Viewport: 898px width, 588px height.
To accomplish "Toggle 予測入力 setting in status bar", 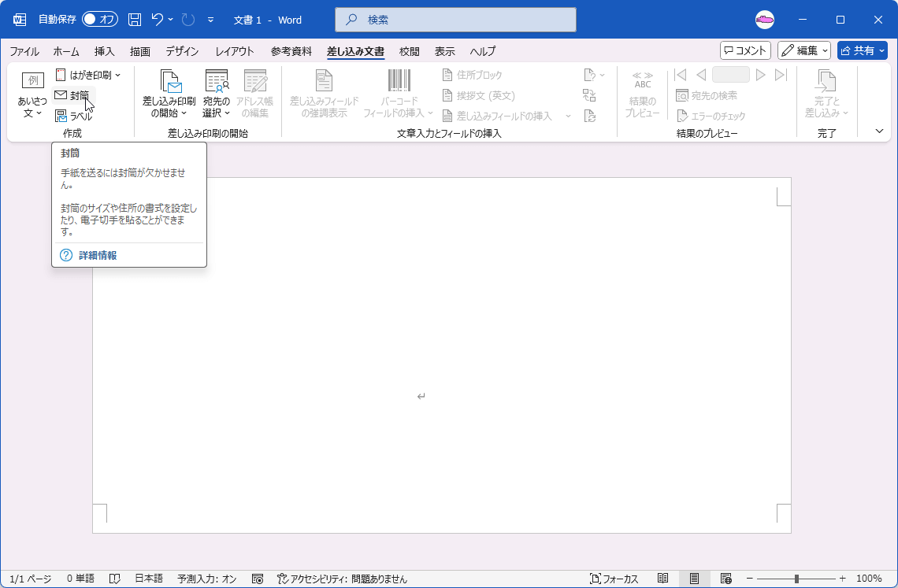I will [206, 578].
